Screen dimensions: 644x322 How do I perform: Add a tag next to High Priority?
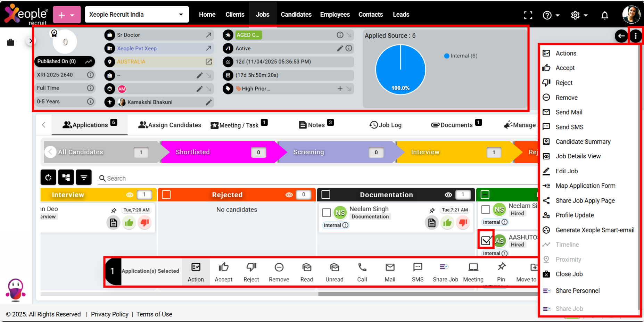(x=340, y=89)
